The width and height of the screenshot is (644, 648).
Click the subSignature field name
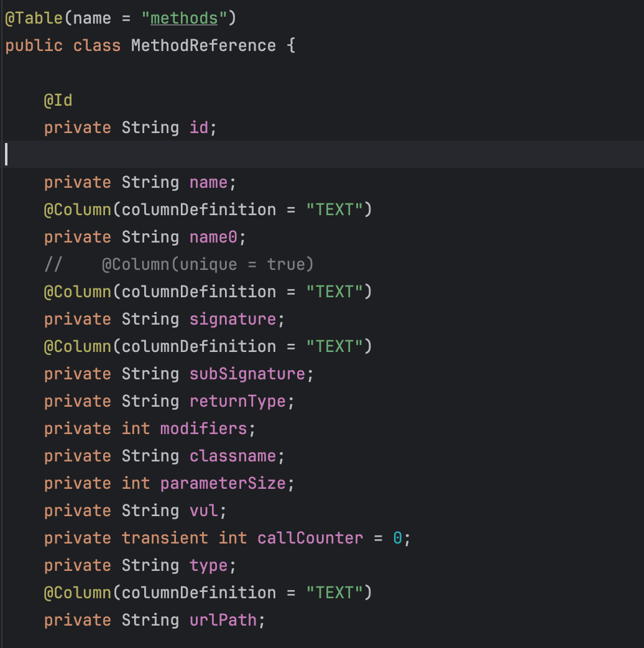point(247,374)
